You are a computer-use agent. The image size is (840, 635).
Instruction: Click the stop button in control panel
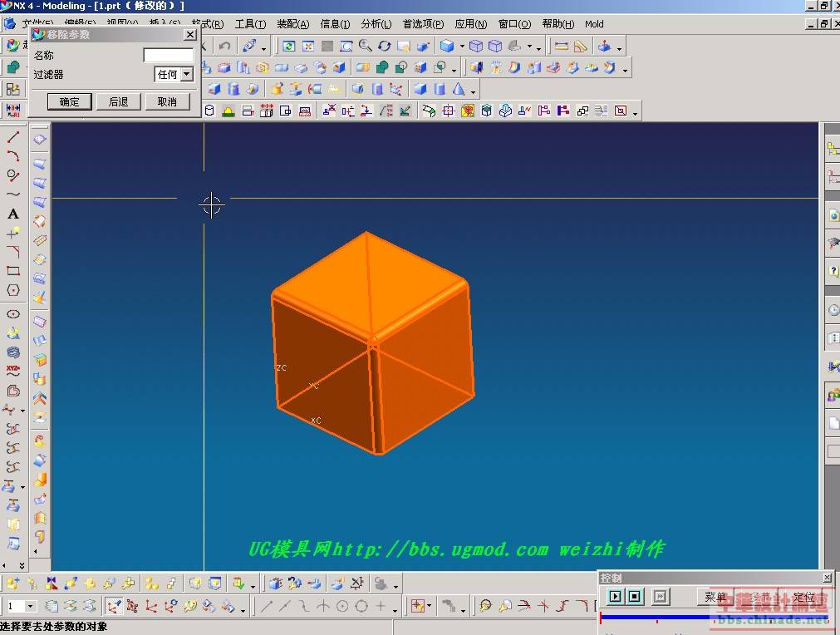point(635,596)
